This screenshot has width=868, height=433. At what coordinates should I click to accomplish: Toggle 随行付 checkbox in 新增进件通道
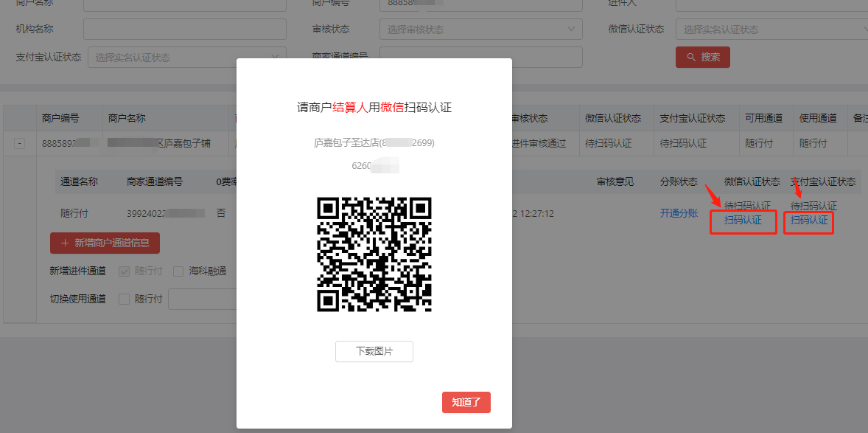pos(124,271)
